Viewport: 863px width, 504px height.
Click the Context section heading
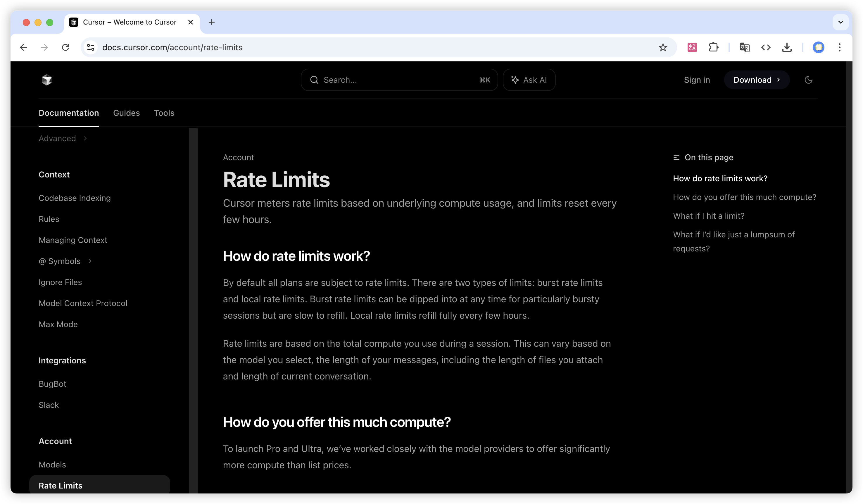(x=54, y=175)
